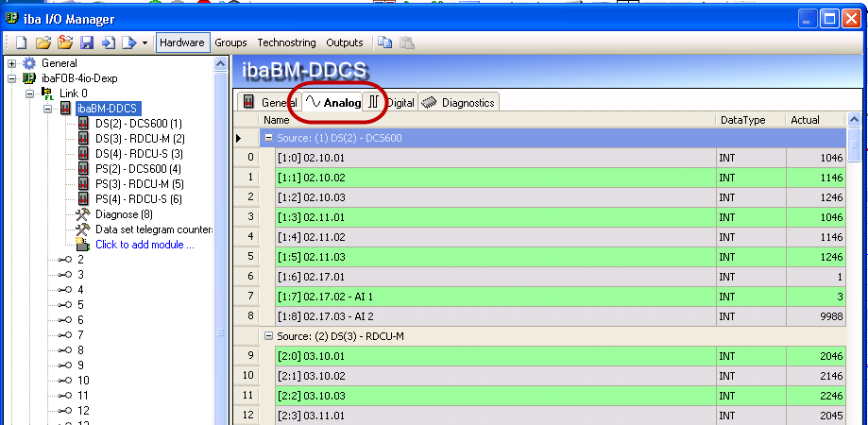Select link 5 in the tree
Screen dimensions: 868x425
coord(80,305)
